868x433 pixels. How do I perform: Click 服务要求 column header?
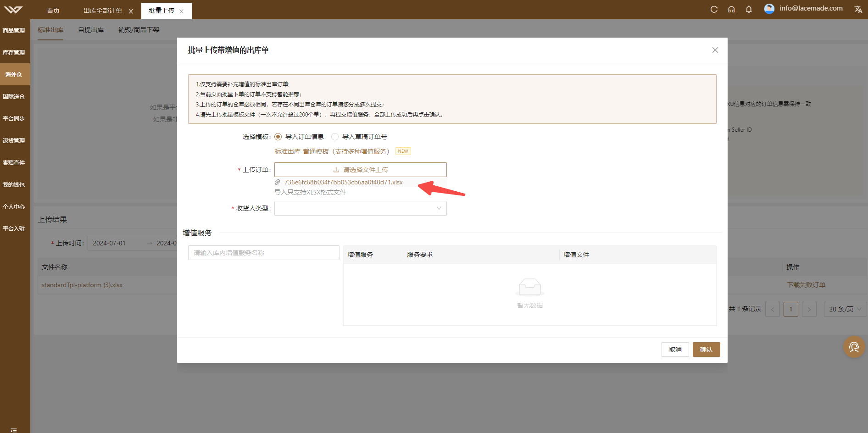pyautogui.click(x=420, y=255)
